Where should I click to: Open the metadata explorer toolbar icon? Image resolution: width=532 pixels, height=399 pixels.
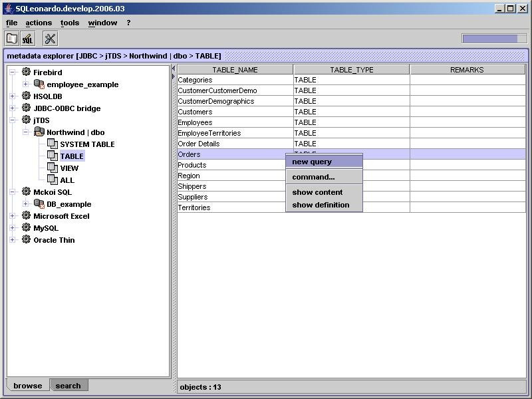(12, 39)
